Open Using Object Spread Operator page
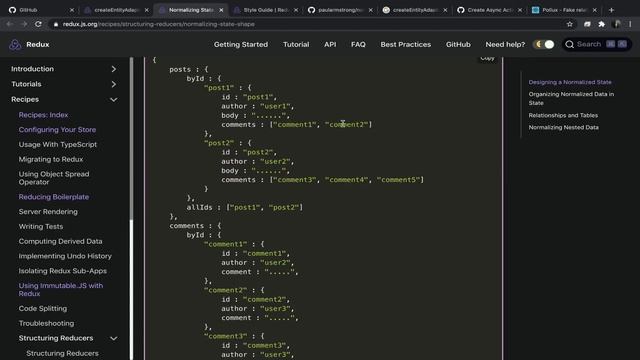 tap(53, 178)
